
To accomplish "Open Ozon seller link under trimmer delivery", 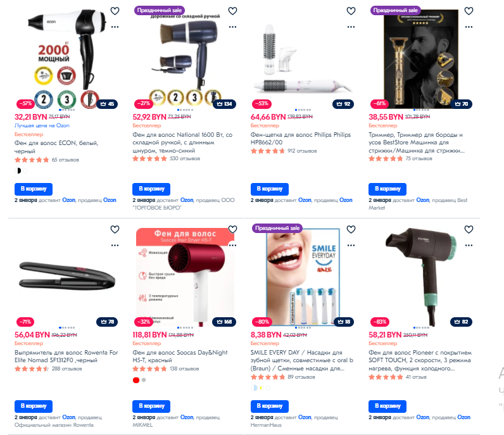I will pyautogui.click(x=423, y=200).
